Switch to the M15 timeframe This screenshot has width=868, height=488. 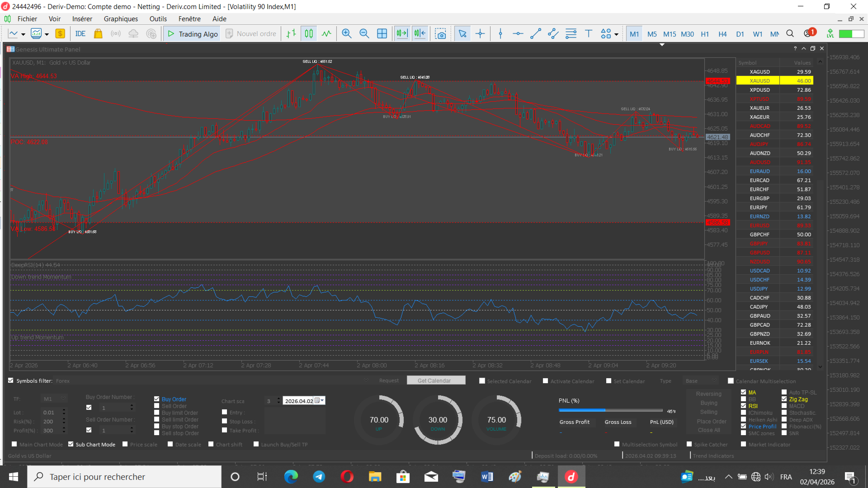click(670, 34)
